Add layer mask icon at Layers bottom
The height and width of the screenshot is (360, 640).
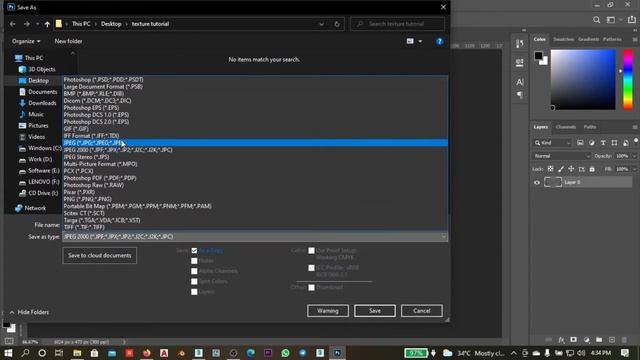[573, 340]
